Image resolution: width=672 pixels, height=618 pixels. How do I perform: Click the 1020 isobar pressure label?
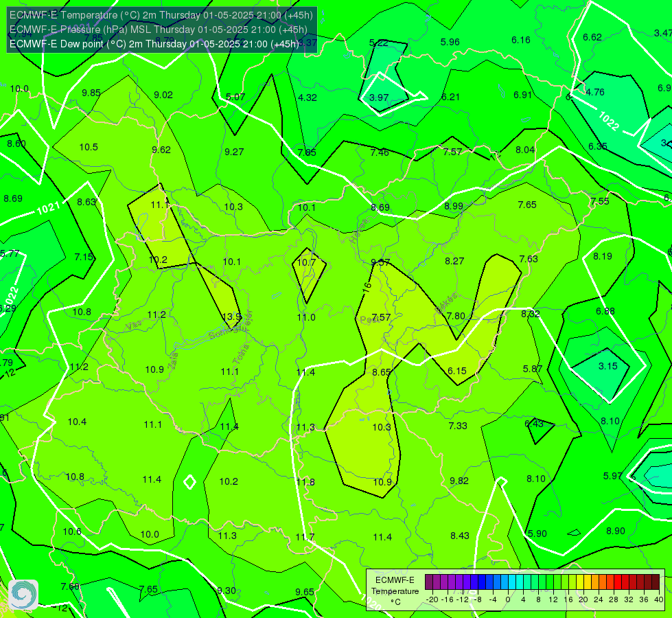[x=371, y=602]
